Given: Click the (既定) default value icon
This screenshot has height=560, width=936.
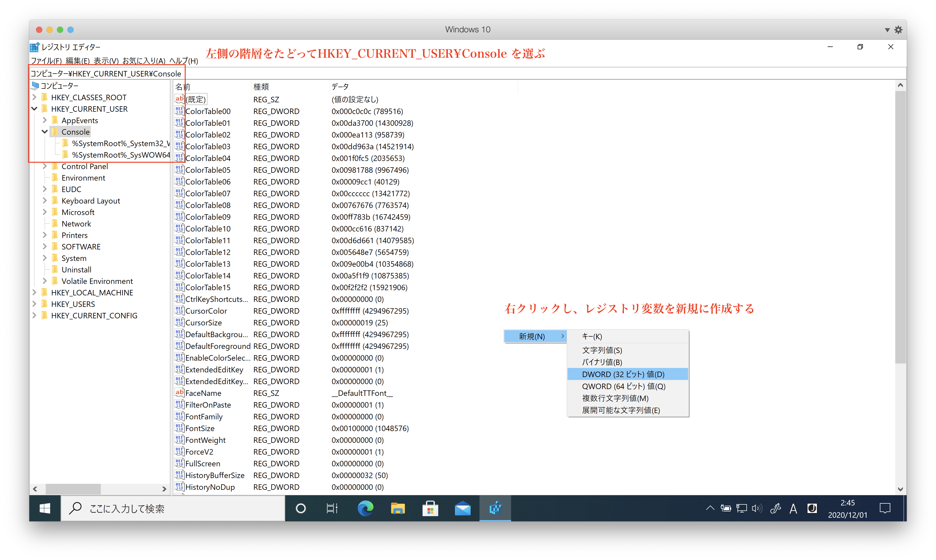Looking at the screenshot, I should (179, 99).
